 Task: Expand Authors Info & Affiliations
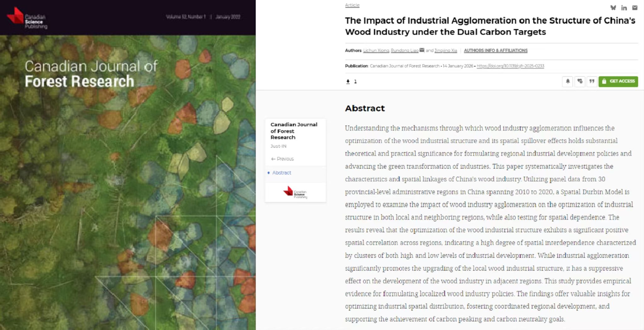[496, 51]
